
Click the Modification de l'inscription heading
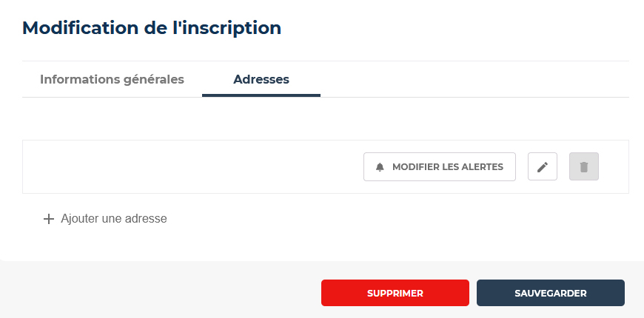152,28
